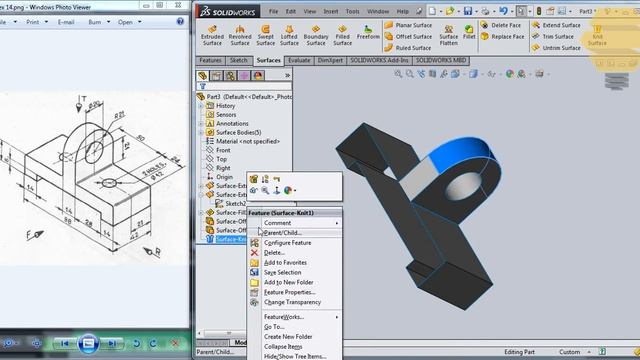Click the Rebuild traffic light icon
The height and width of the screenshot is (360, 640).
tap(538, 11)
